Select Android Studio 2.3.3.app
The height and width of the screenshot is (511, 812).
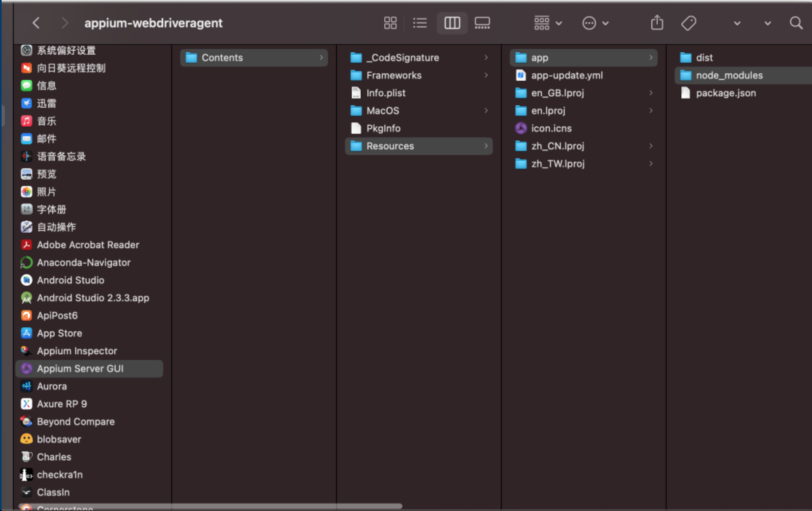point(89,298)
